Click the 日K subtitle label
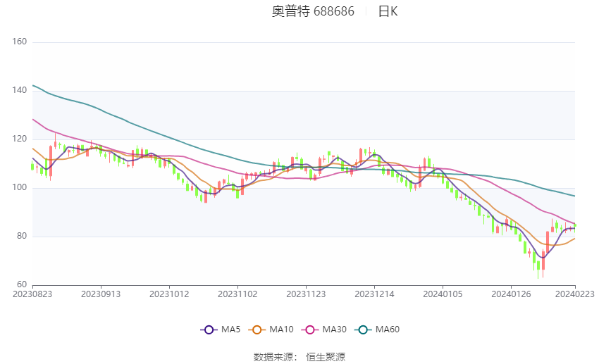 tap(388, 11)
